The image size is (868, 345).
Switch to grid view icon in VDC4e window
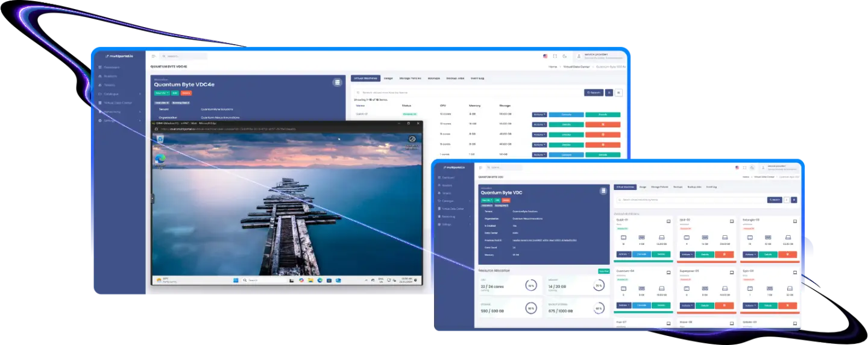point(619,93)
